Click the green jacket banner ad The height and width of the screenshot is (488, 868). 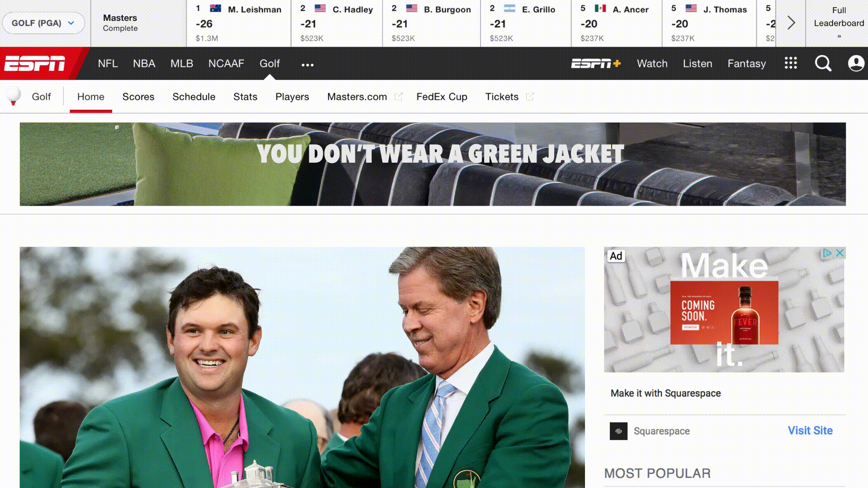pos(433,164)
